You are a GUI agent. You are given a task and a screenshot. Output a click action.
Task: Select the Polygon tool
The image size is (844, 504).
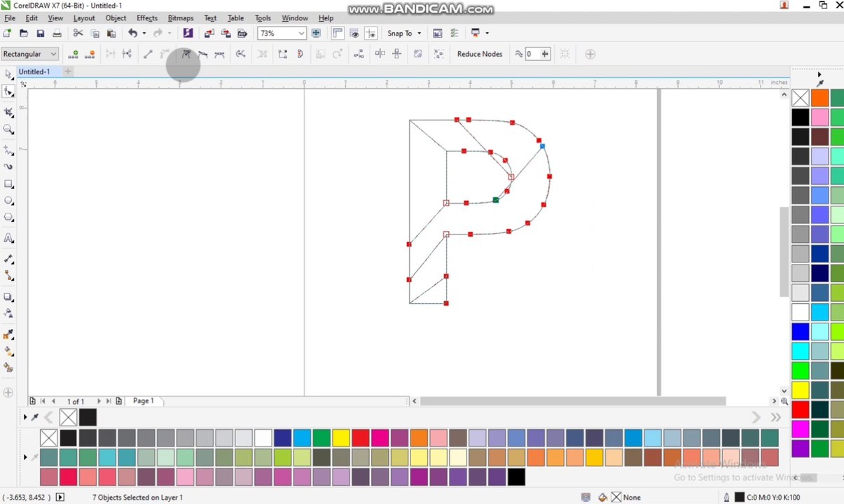click(x=8, y=218)
